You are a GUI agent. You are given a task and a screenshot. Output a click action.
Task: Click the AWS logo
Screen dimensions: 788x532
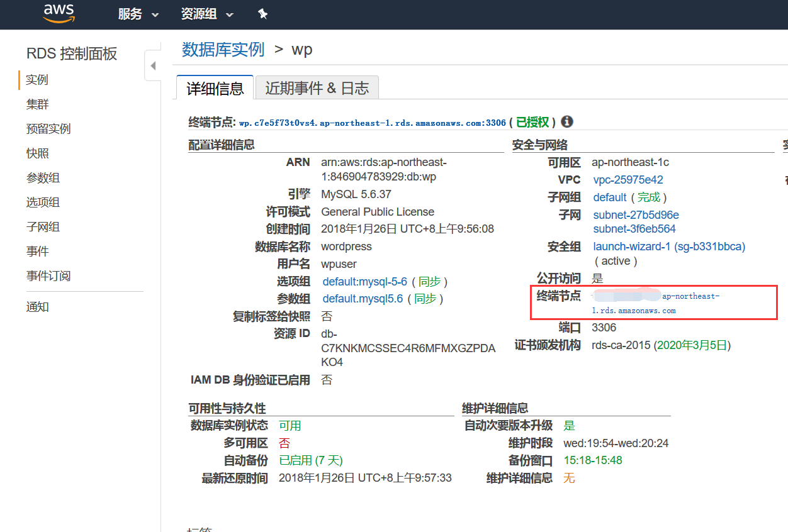point(58,13)
